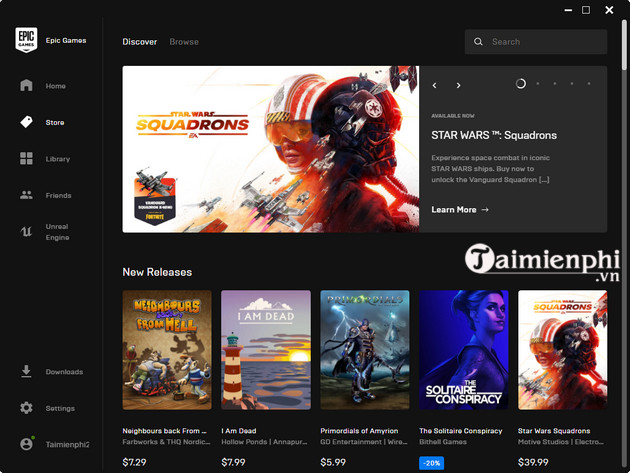
Task: Open I Am Dead cover thumbnail
Action: (x=266, y=350)
